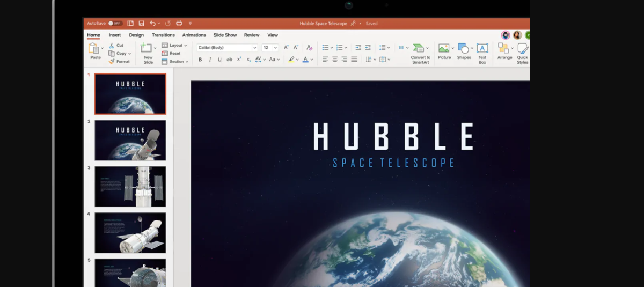Image resolution: width=644 pixels, height=287 pixels.
Task: Click the Format painter button
Action: pyautogui.click(x=119, y=62)
